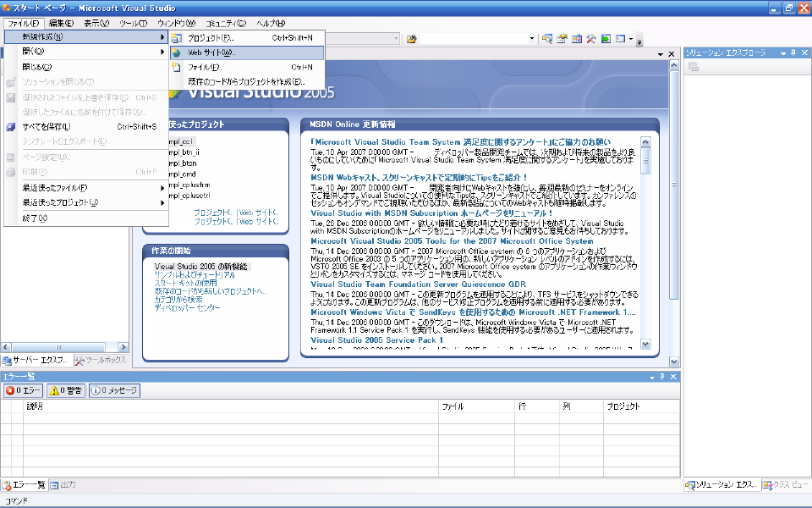Toggle the 0 エラー errors filter button

point(24,390)
